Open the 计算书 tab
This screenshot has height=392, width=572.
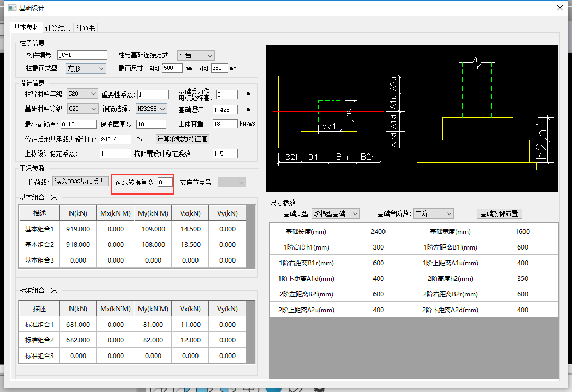tap(86, 28)
